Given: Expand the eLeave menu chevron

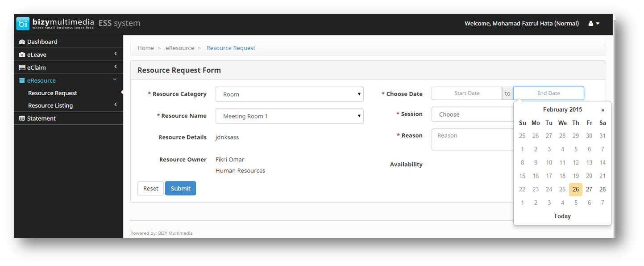Looking at the screenshot, I should pos(115,54).
